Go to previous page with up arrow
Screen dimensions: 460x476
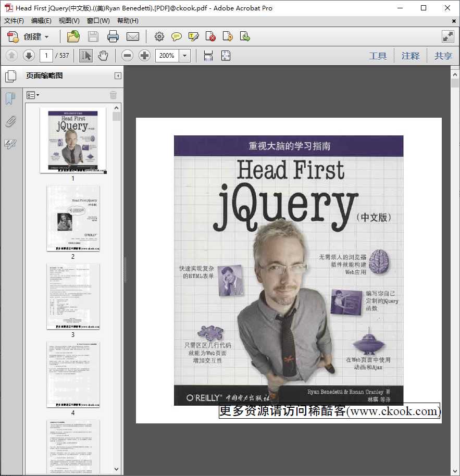[x=12, y=56]
